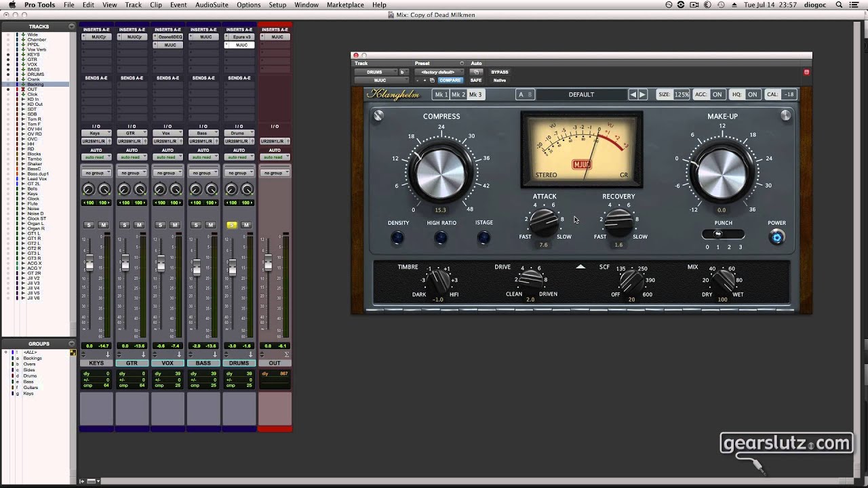
Task: Open the AudioSuite menu
Action: click(x=212, y=5)
